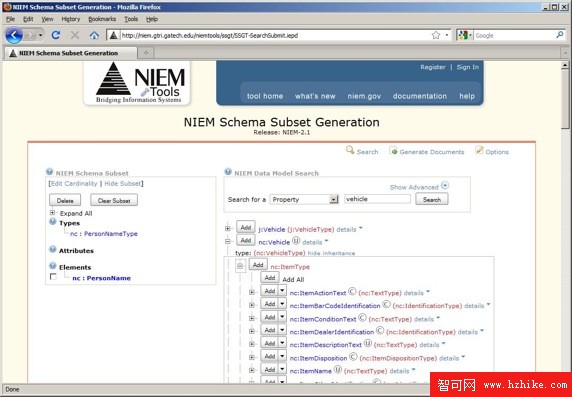
Task: Open the Edit Cardinality link
Action: click(x=74, y=184)
